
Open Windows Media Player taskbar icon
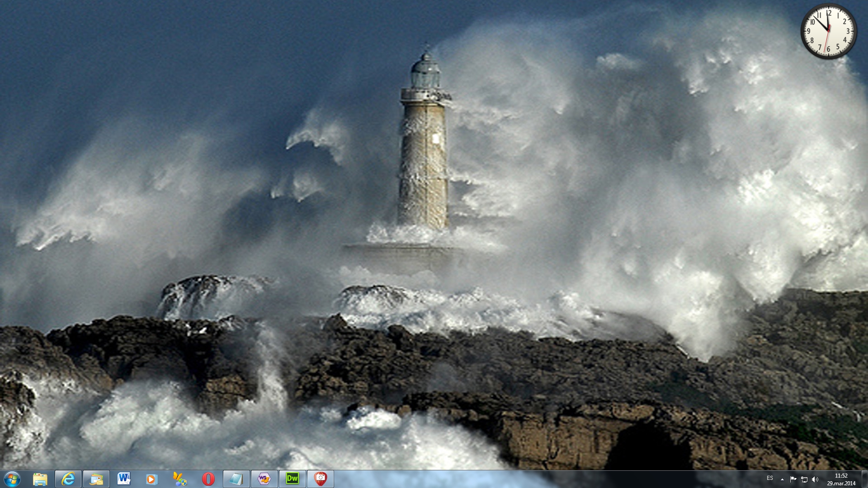tap(151, 479)
